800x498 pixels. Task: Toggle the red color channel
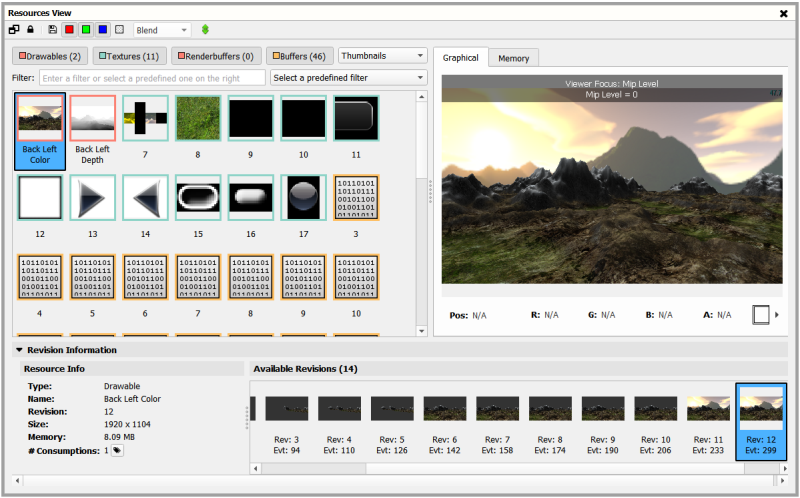pos(70,30)
